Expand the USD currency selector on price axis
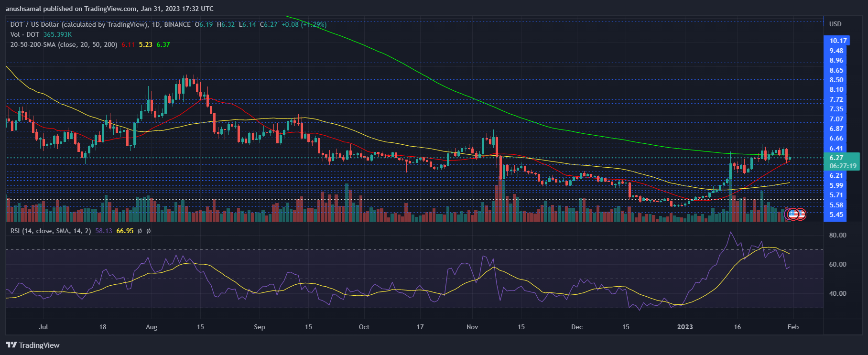Screen dimensions: 868x355 click(835, 24)
